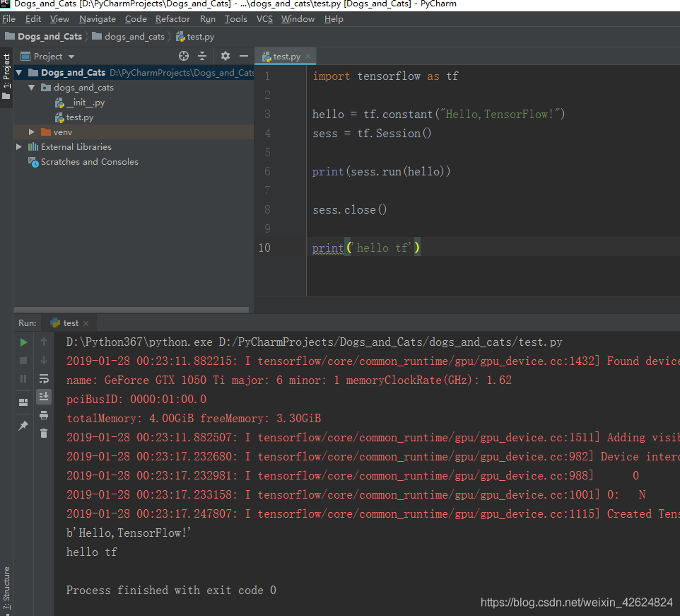
Task: Click the Print icon in Run console
Action: tap(44, 416)
